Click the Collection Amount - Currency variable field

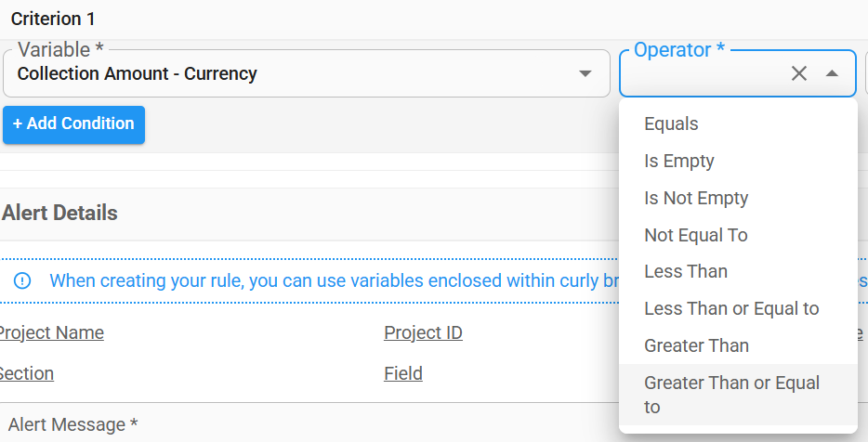coord(306,73)
